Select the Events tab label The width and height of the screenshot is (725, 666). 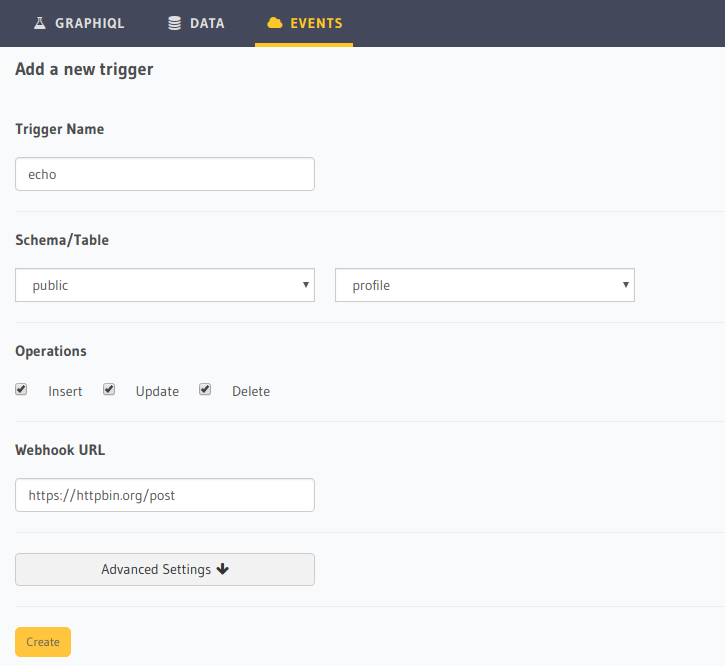(x=316, y=23)
